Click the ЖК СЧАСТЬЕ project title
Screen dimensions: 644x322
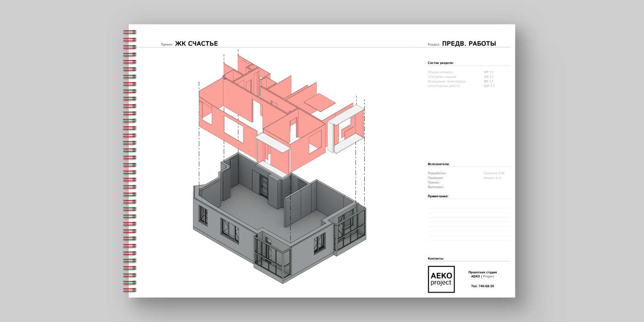pos(196,43)
